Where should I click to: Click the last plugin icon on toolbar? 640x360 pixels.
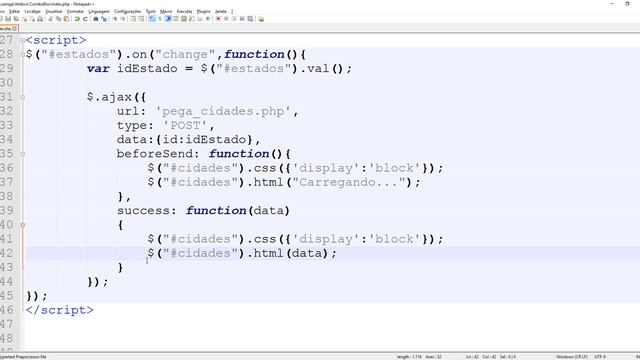click(x=261, y=19)
